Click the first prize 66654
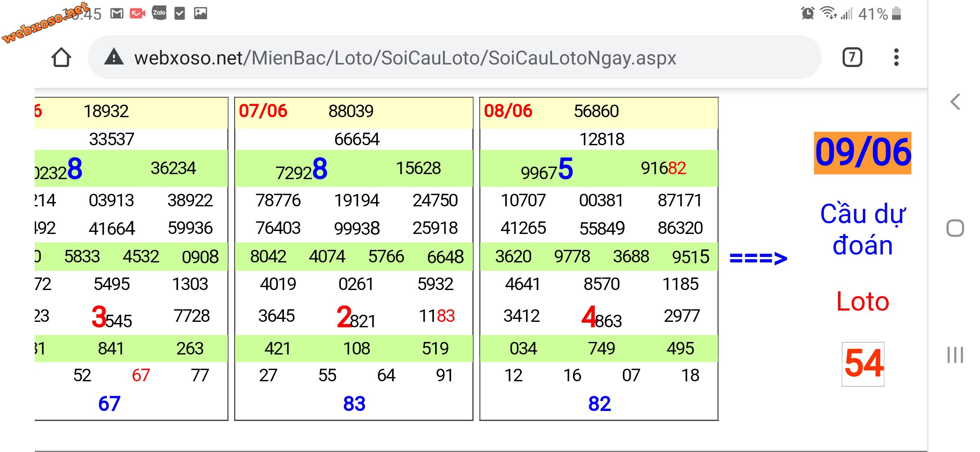 (x=357, y=139)
